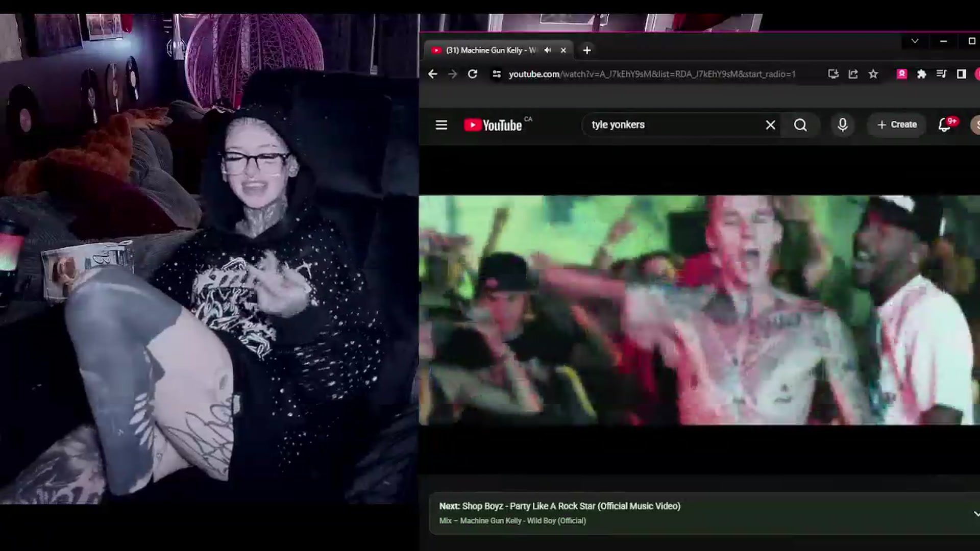
Task: Open YouTube notifications bell
Action: (x=945, y=125)
